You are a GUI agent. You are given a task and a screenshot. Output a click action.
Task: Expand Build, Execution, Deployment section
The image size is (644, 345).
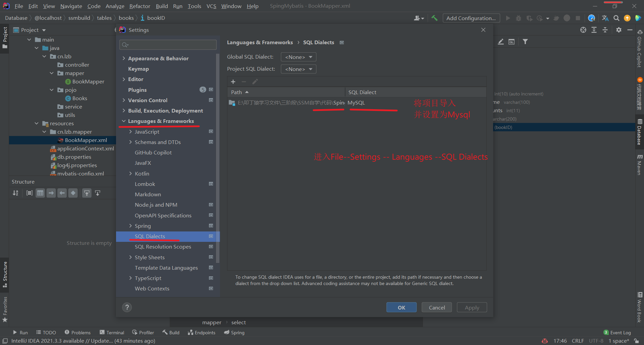point(124,111)
